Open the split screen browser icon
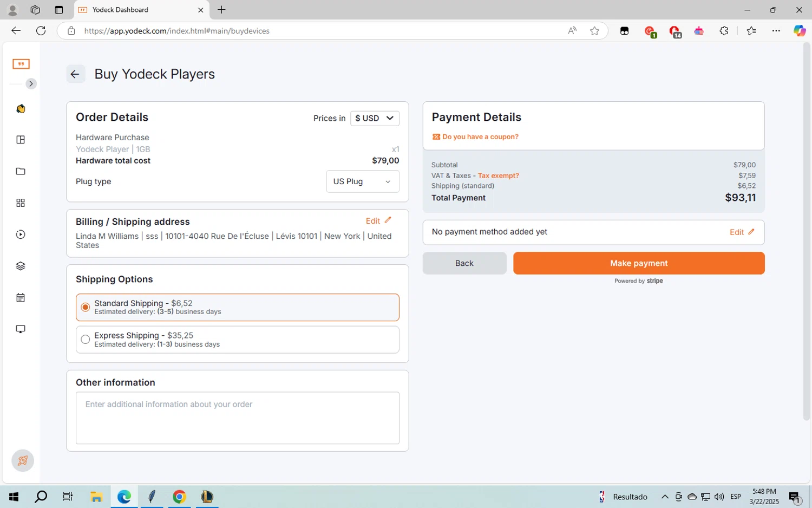 tap(624, 31)
